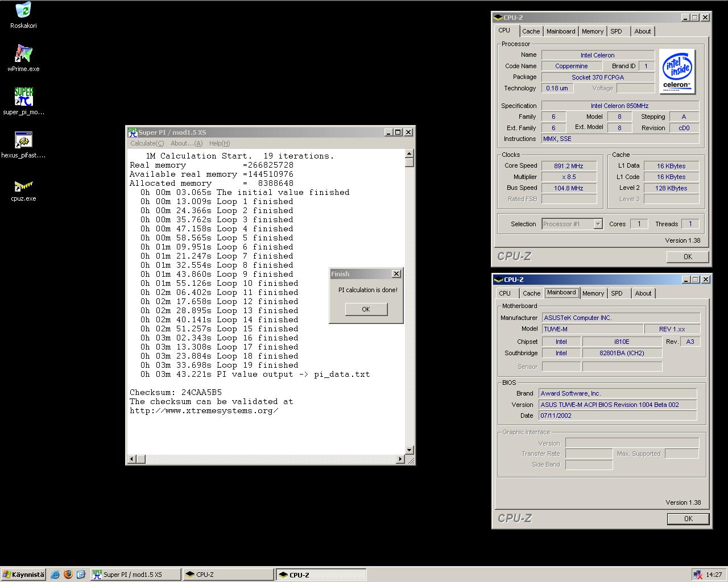The width and height of the screenshot is (728, 582).
Task: Expand the Processor #1 selection dropdown
Action: point(598,224)
